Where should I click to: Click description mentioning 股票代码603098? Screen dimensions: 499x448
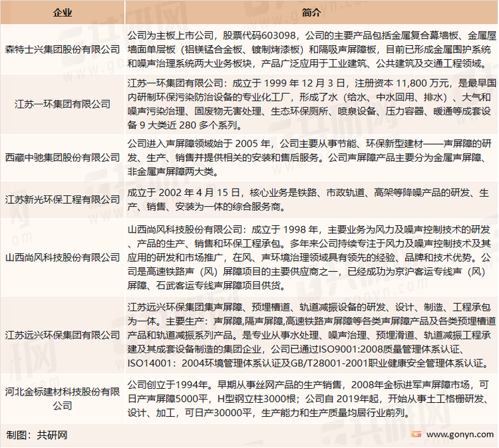(x=311, y=49)
